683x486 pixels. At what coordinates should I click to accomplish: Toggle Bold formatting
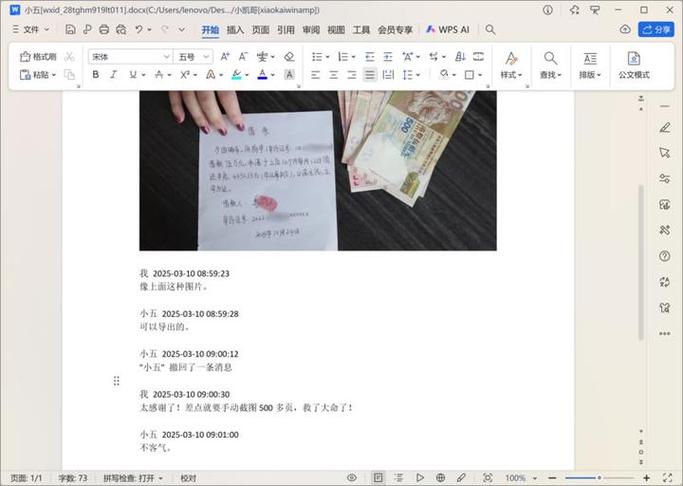pos(95,75)
